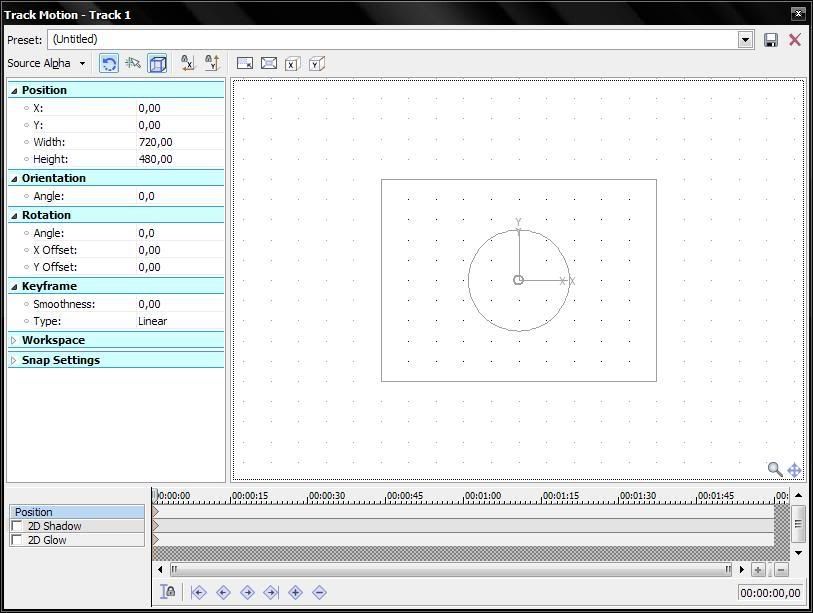This screenshot has width=813, height=613.
Task: Click the 2D Glow row keyframe marker
Action: pos(155,540)
